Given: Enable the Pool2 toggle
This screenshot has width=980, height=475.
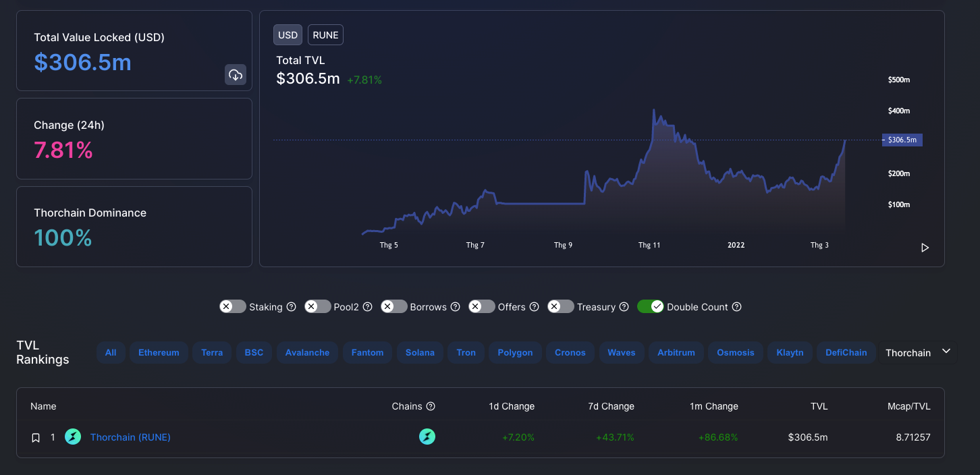Looking at the screenshot, I should coord(318,306).
